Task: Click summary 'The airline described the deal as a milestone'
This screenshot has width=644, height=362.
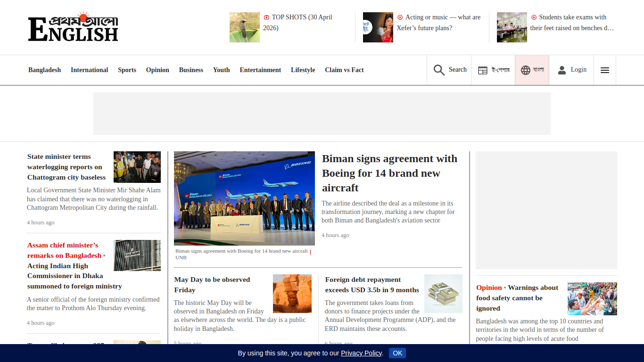Action: coord(388,212)
